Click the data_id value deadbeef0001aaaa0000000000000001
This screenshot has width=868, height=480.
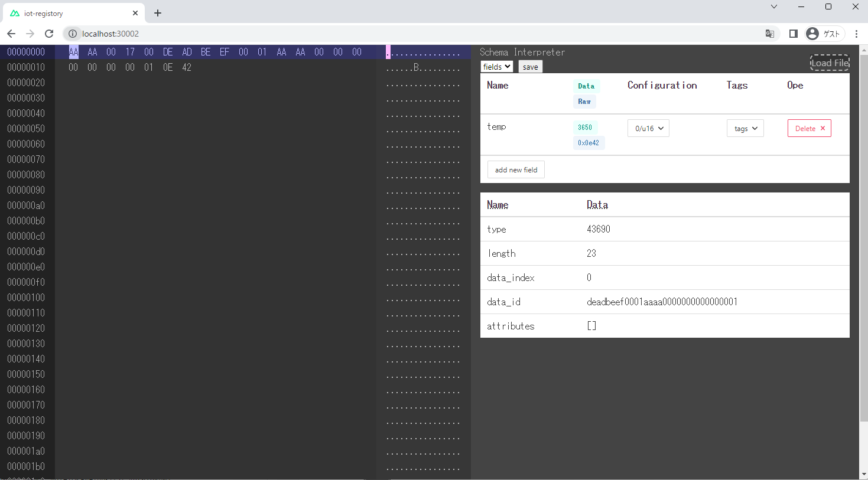(662, 302)
